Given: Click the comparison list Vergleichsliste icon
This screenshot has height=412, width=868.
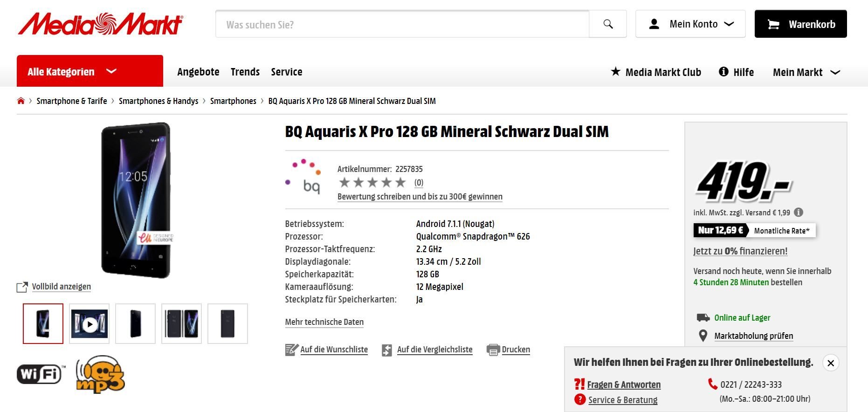Looking at the screenshot, I should (x=387, y=350).
